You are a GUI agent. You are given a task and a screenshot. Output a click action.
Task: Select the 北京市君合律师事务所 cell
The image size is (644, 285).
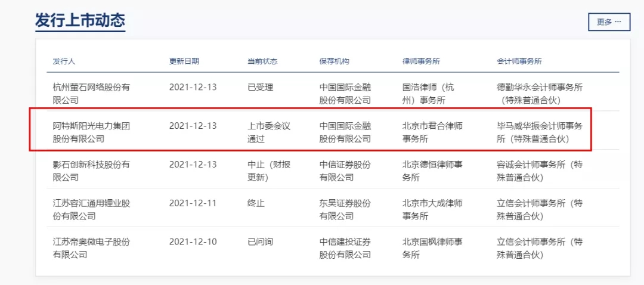pyautogui.click(x=432, y=132)
